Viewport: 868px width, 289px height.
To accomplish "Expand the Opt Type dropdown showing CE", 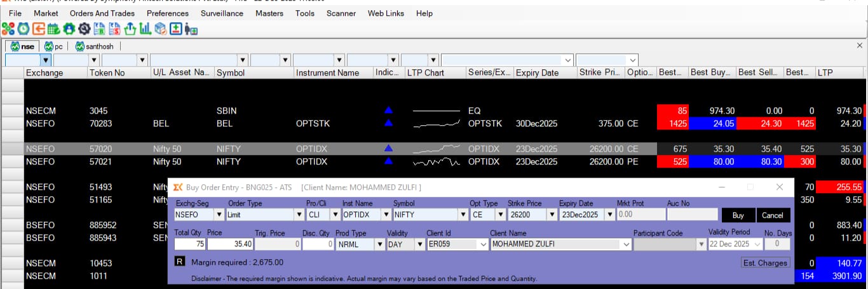I will 500,215.
